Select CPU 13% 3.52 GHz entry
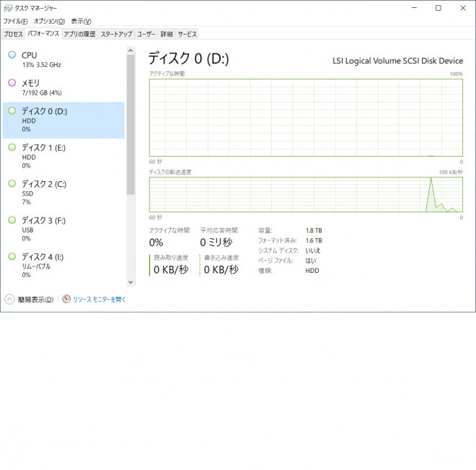The height and width of the screenshot is (470, 476). 63,60
